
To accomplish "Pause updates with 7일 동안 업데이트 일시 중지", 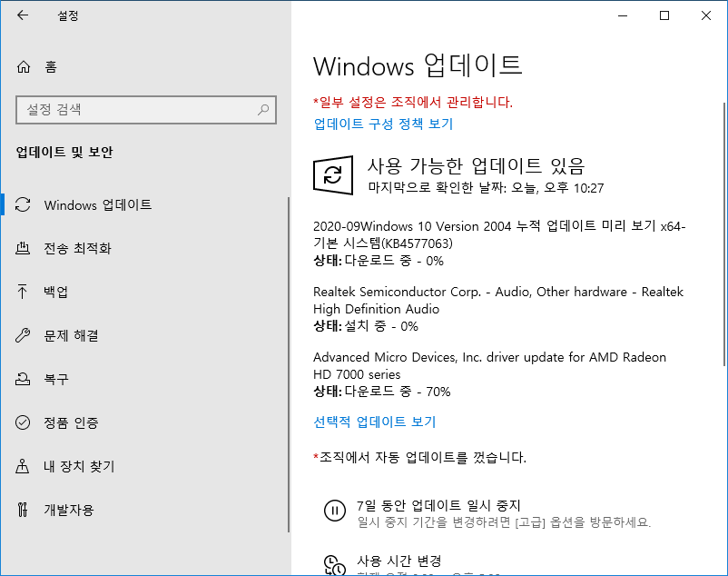I will pos(438,505).
